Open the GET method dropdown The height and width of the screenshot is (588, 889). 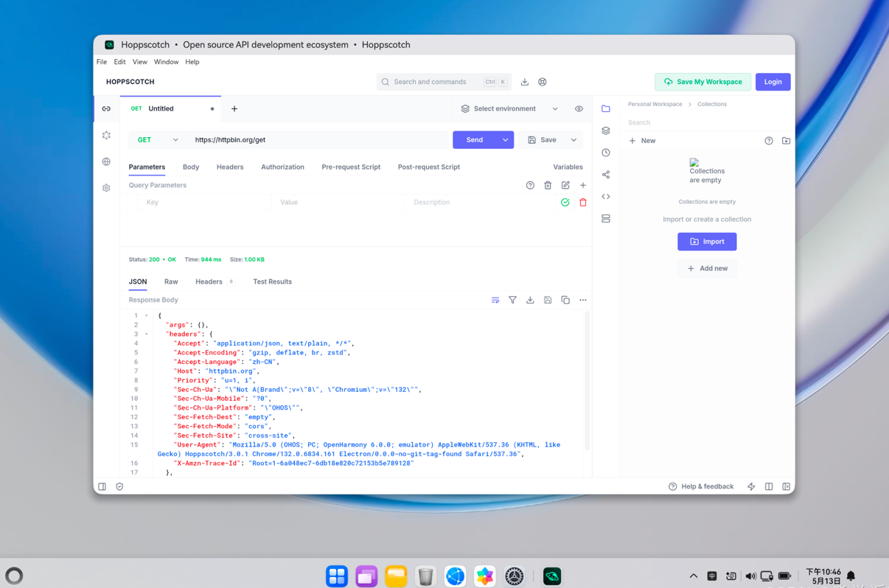click(x=157, y=140)
